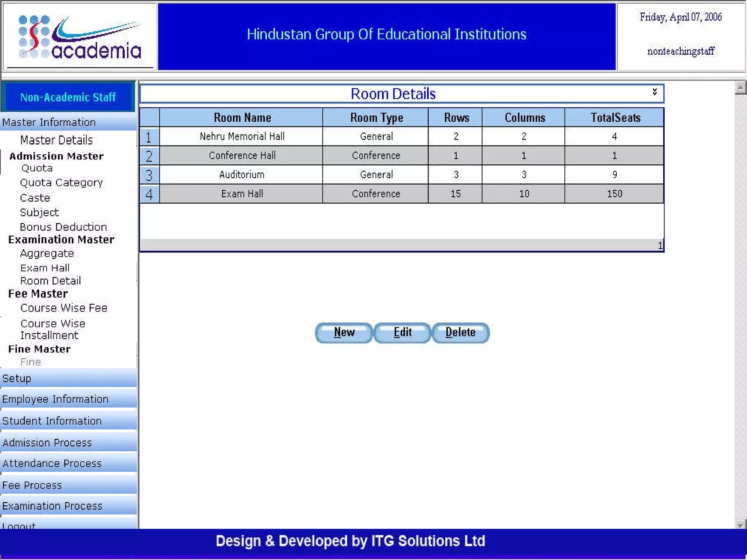This screenshot has width=747, height=560.
Task: Click the scrollbar up arrow
Action: (x=740, y=88)
